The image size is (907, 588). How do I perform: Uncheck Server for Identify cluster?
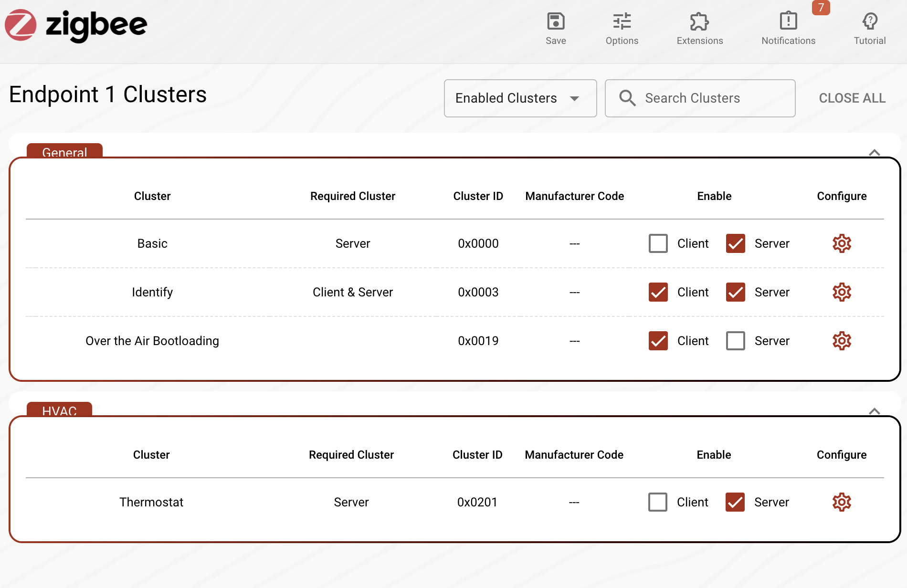pos(735,292)
